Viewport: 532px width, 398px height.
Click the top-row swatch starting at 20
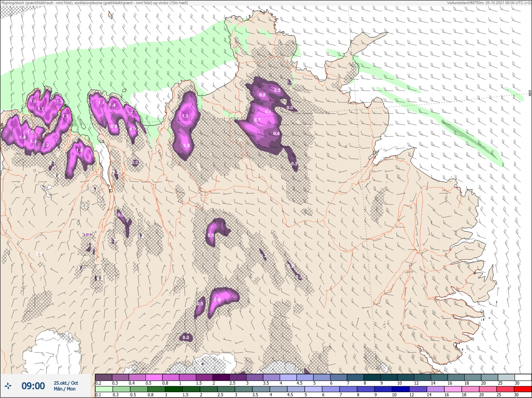(490, 377)
